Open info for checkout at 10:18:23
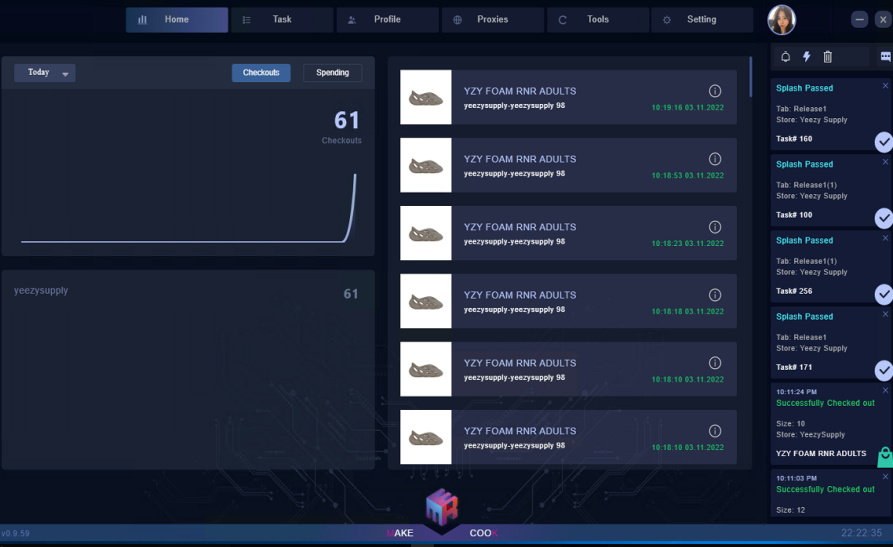Screen dimensions: 893x547 (715, 227)
